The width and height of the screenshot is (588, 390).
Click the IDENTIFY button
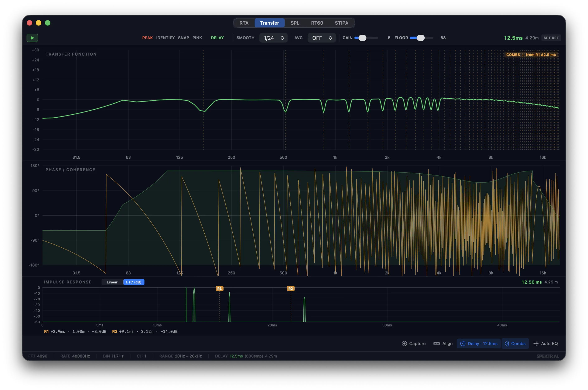pyautogui.click(x=165, y=38)
